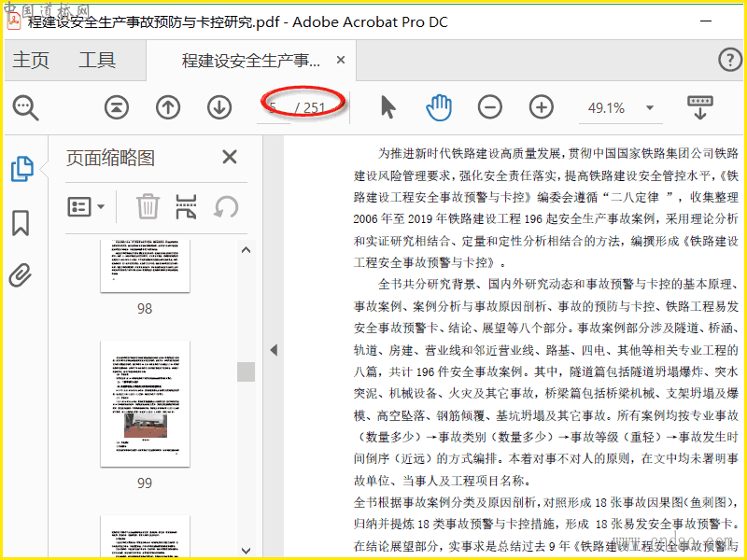Viewport: 747px width, 560px height.
Task: Close the document tab with the X
Action: coord(341,60)
